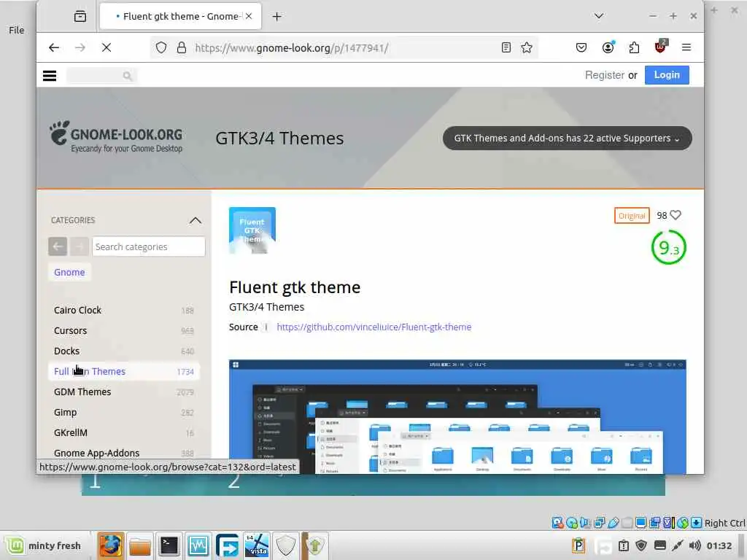Screen dimensions: 747x560
Task: Click the categories back arrow button
Action: pyautogui.click(x=57, y=246)
